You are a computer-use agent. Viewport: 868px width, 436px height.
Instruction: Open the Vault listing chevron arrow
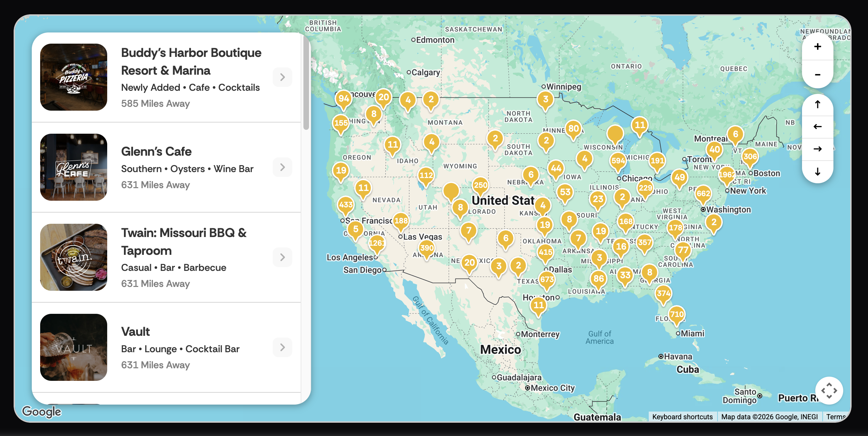282,347
